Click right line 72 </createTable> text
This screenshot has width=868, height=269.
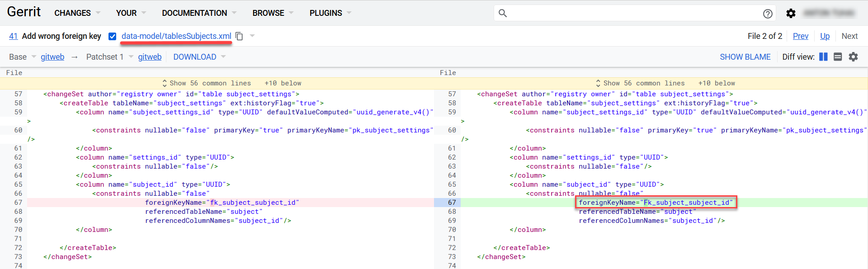[522, 248]
